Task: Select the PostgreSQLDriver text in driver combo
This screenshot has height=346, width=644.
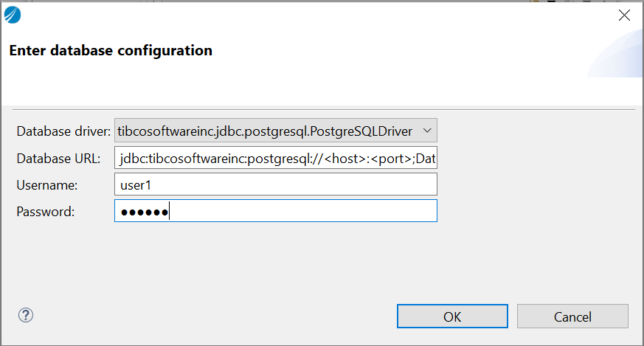Action: pos(264,131)
